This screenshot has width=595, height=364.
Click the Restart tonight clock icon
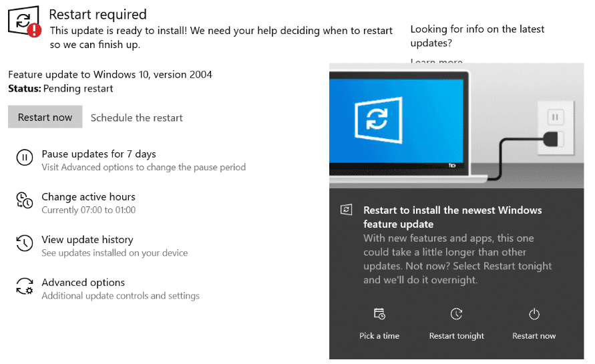pos(456,313)
